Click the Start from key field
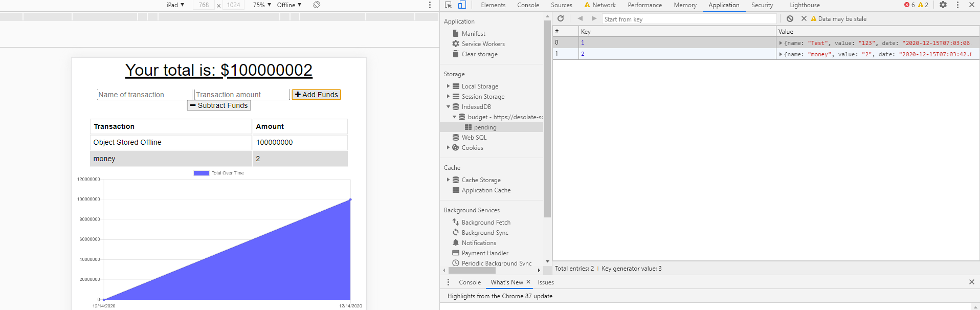The image size is (980, 310). [689, 19]
